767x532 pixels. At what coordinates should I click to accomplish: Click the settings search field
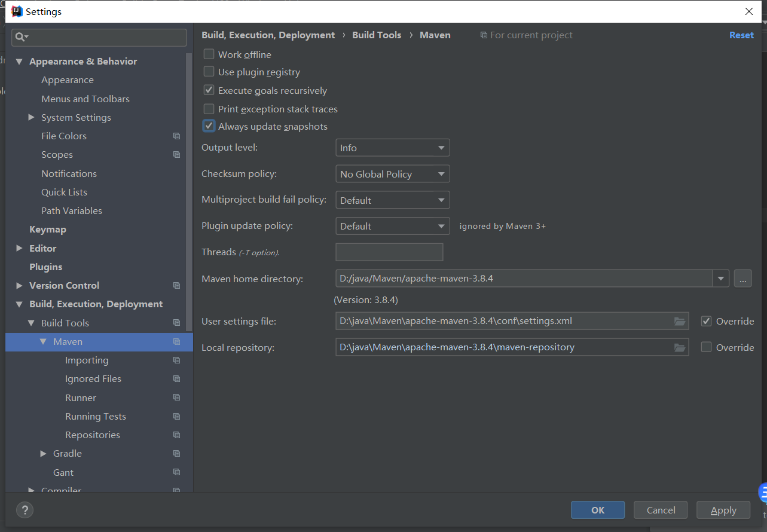coord(99,37)
